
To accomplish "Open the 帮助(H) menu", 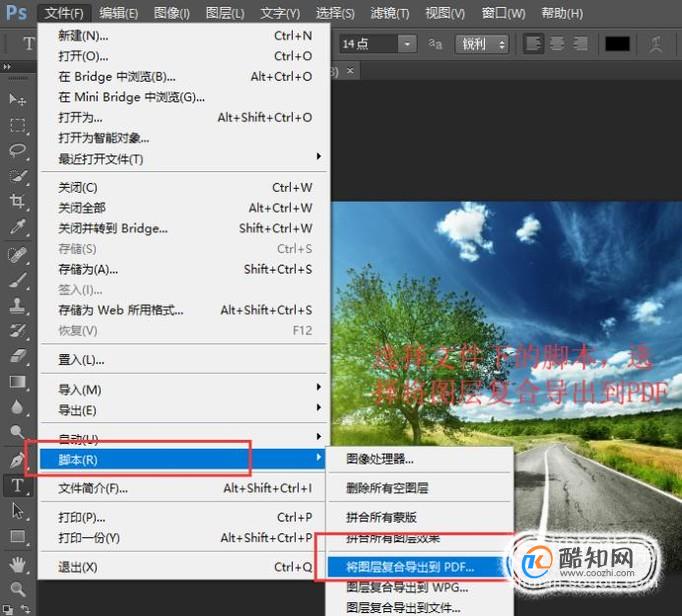I will click(562, 13).
